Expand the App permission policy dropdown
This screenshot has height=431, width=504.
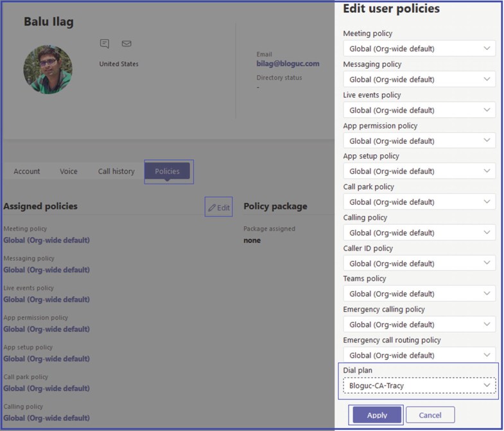click(x=419, y=141)
